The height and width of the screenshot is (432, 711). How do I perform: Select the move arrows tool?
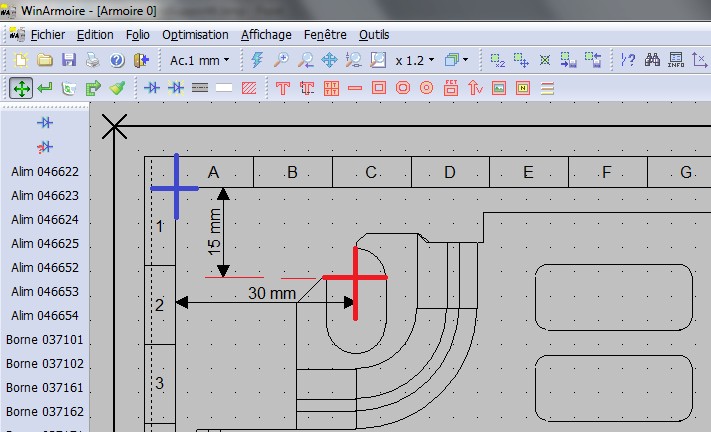pyautogui.click(x=20, y=88)
